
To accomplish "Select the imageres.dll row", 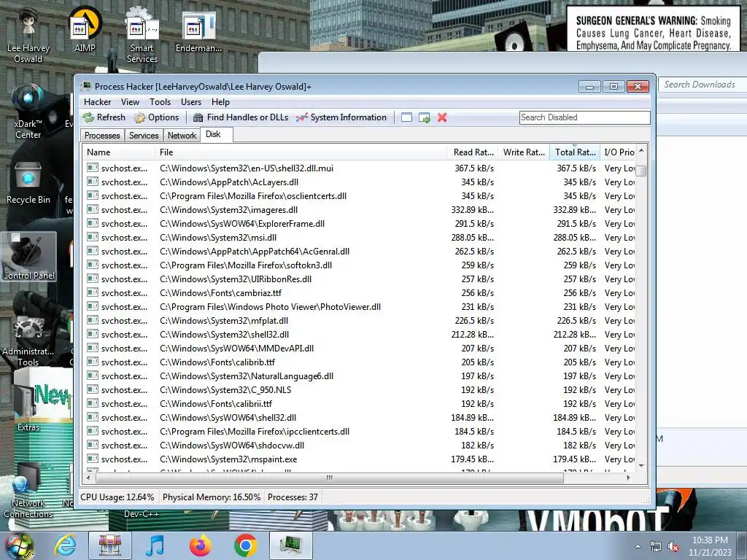I will (360, 209).
